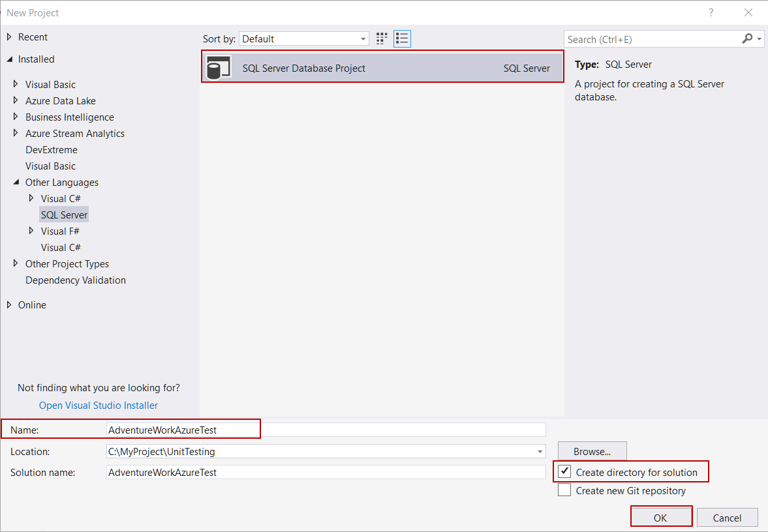Open the help question mark icon
The image size is (768, 532).
pyautogui.click(x=711, y=12)
